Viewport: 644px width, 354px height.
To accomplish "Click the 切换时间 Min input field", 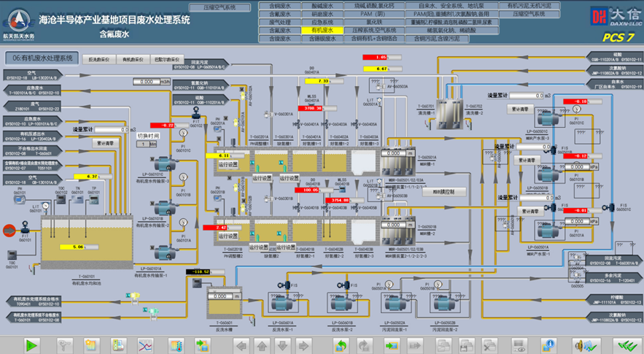I will tap(147, 145).
